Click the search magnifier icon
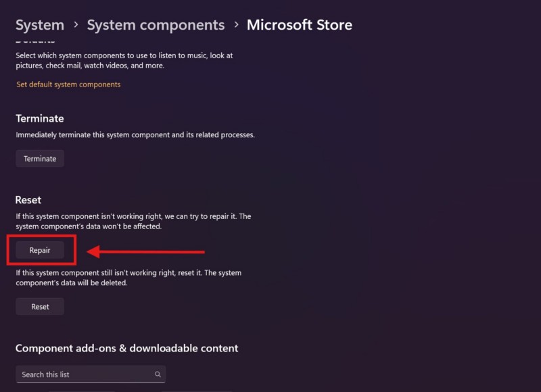Screen dimensions: 541x392 (x=158, y=374)
